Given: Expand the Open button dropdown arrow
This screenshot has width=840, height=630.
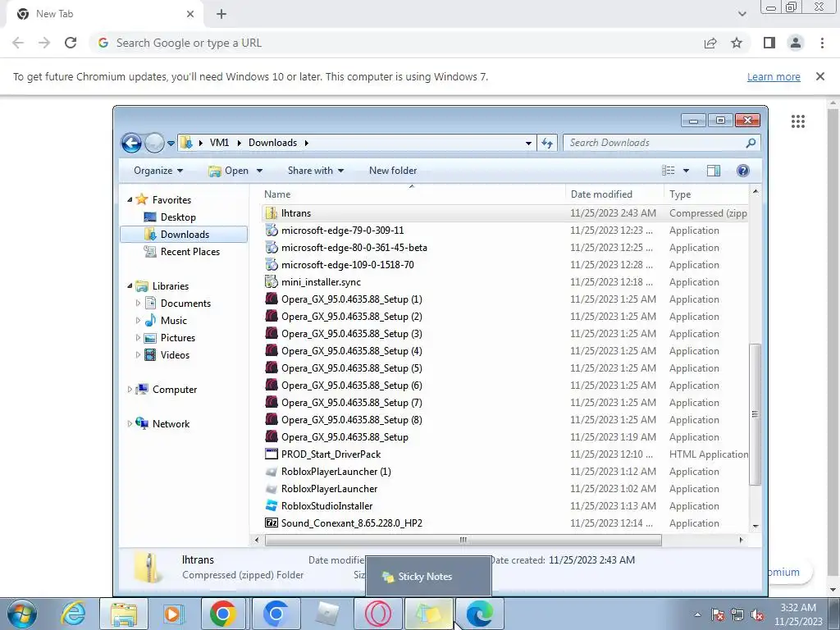Looking at the screenshot, I should tap(260, 171).
